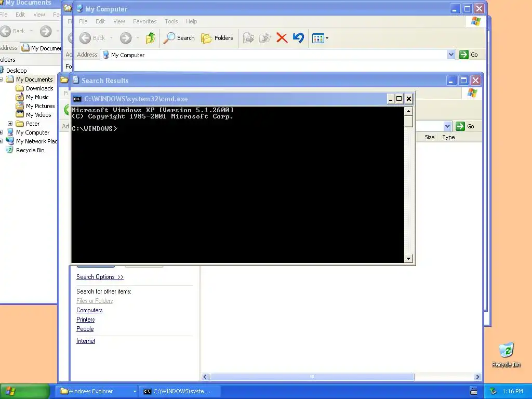This screenshot has width=532, height=399.
Task: Click left scroll arrow in Search Results
Action: (205, 377)
